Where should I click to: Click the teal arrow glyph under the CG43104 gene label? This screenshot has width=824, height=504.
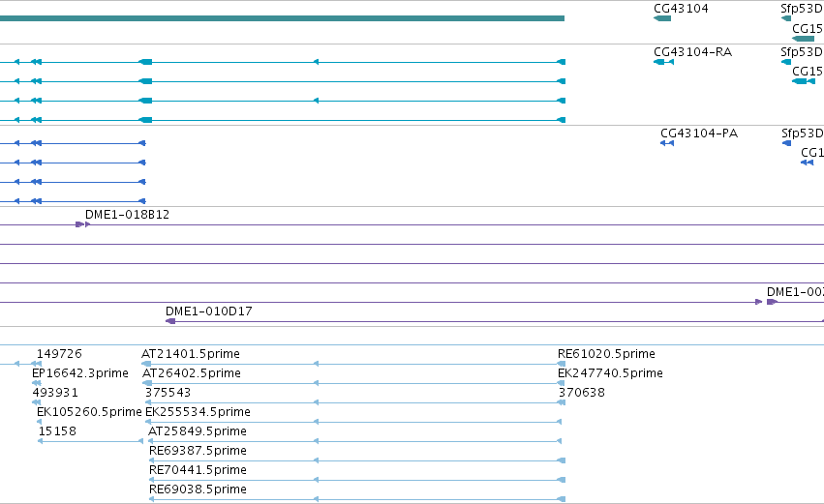(662, 18)
